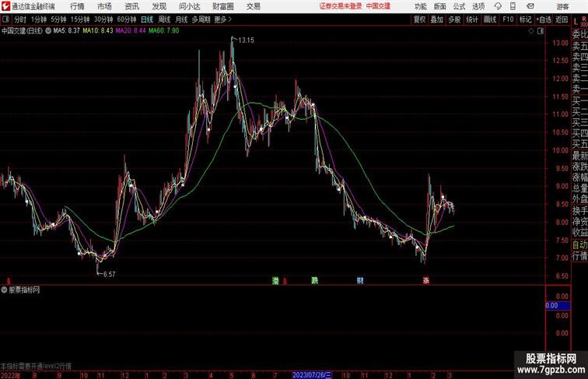
Task: Click the blue 0.00 value box on indicator axis
Action: (x=558, y=305)
